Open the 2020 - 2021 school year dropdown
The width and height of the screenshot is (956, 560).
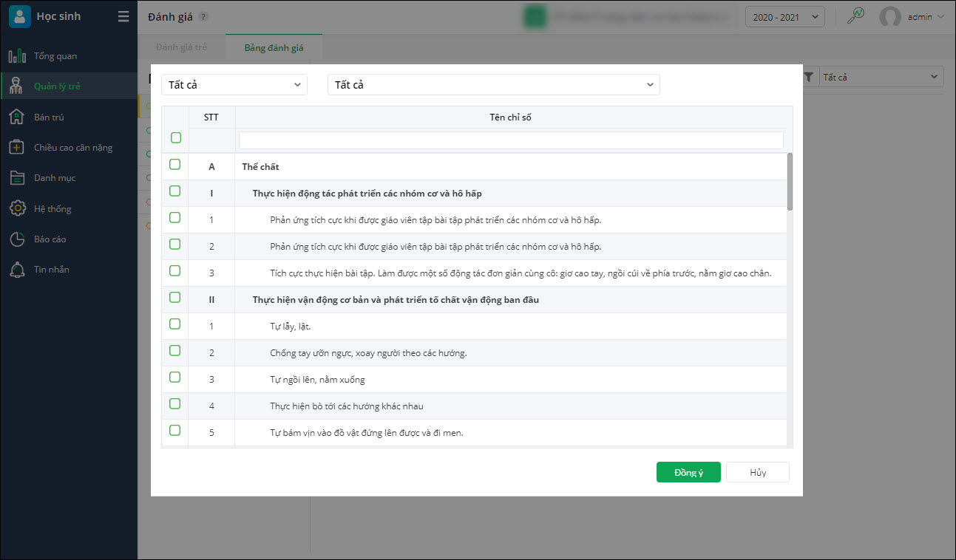pos(785,17)
